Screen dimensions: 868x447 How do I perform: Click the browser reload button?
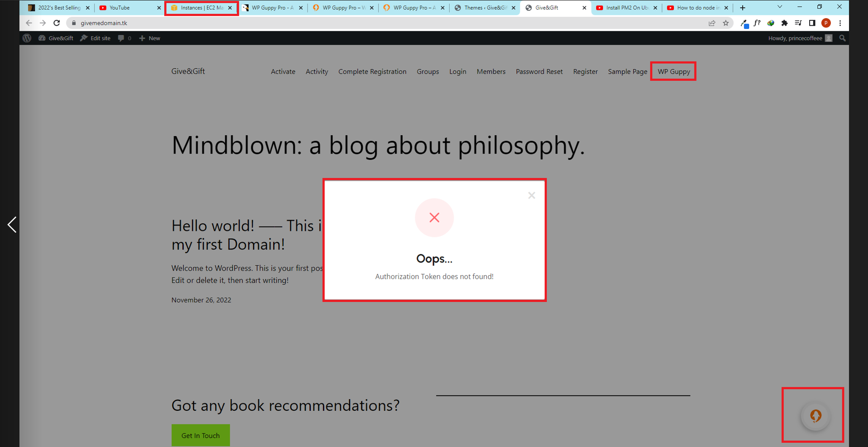click(x=57, y=23)
